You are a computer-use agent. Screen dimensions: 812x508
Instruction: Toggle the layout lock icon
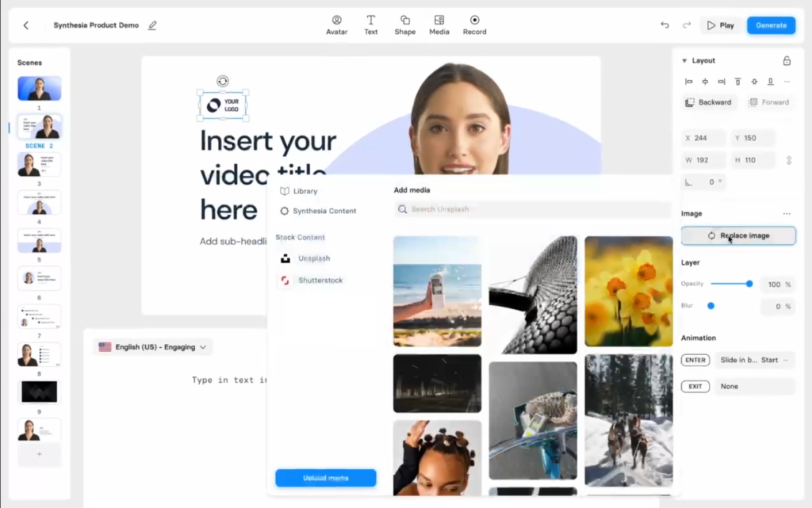click(787, 60)
